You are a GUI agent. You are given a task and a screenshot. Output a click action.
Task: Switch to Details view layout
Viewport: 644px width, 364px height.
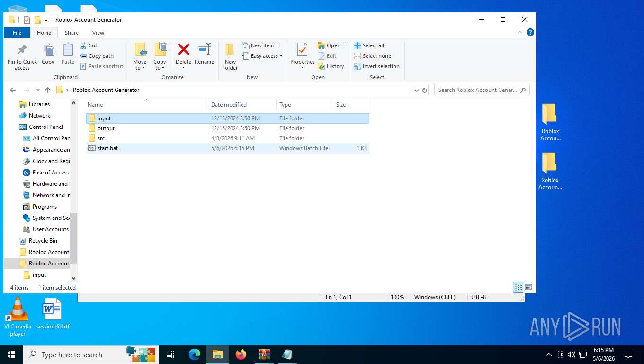coord(519,287)
